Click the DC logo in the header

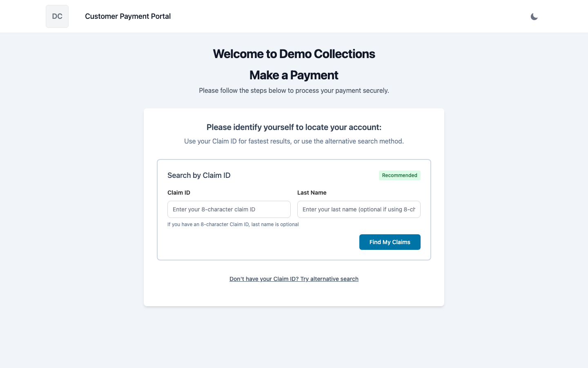57,16
